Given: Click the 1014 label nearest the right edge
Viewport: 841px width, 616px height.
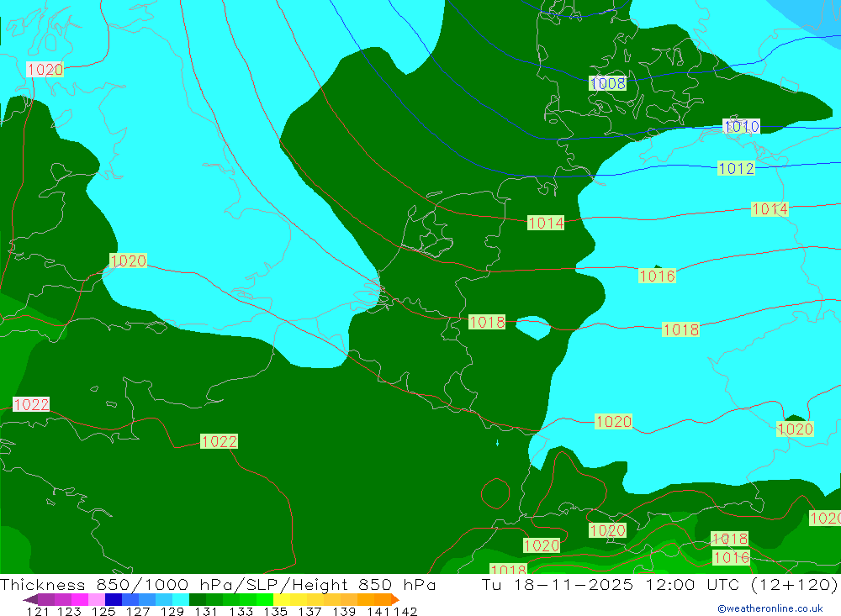Looking at the screenshot, I should (x=770, y=209).
